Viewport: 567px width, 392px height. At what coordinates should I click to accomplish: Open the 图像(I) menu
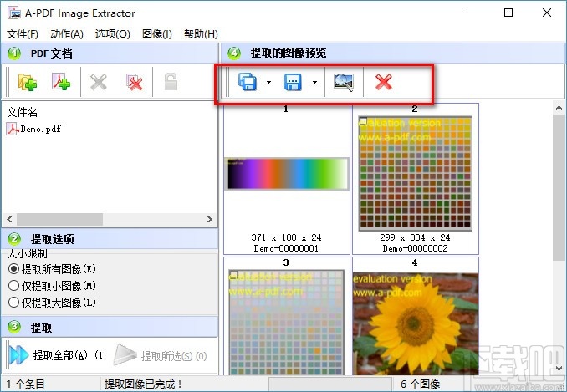[x=157, y=34]
